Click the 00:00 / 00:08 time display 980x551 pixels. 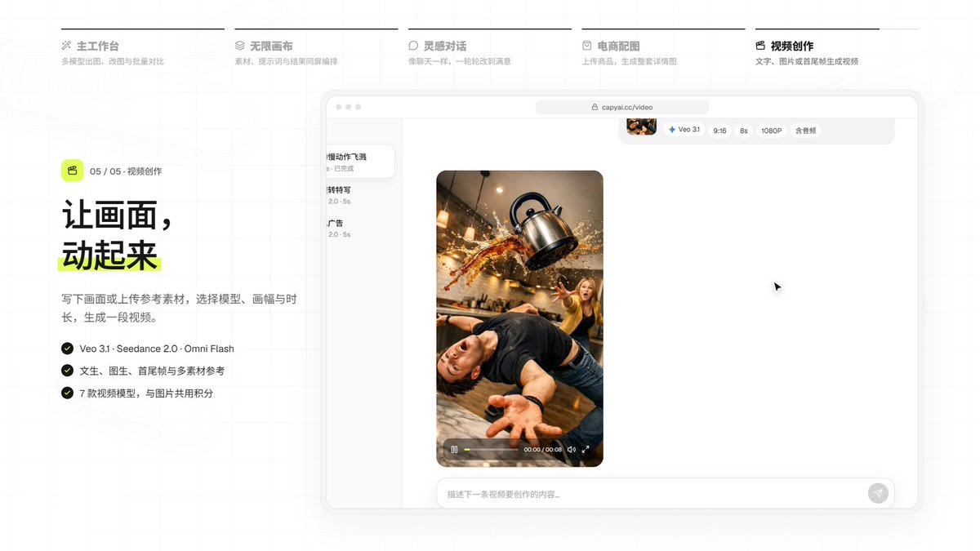[543, 450]
